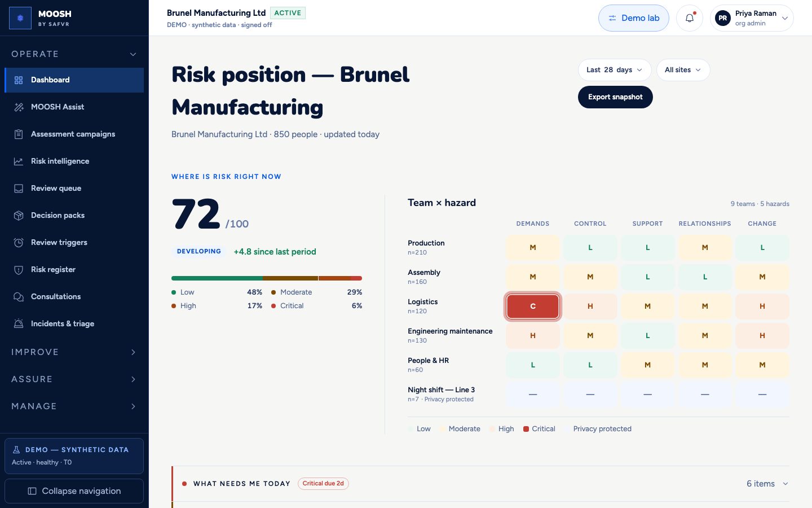Select Logistics Change H cell
This screenshot has height=508, width=812.
pos(762,306)
